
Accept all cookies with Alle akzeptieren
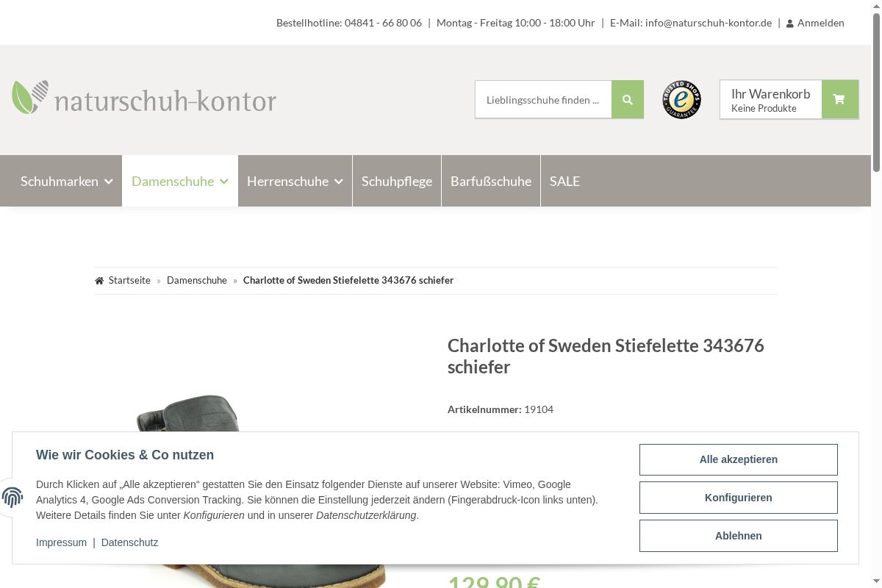(x=738, y=459)
